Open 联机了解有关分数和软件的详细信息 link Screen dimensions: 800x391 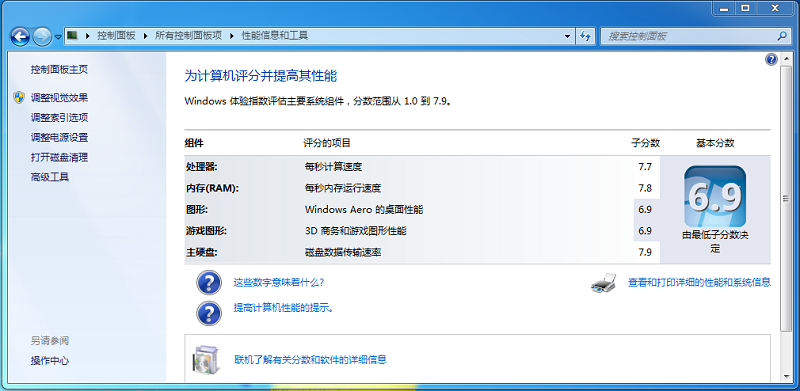310,359
